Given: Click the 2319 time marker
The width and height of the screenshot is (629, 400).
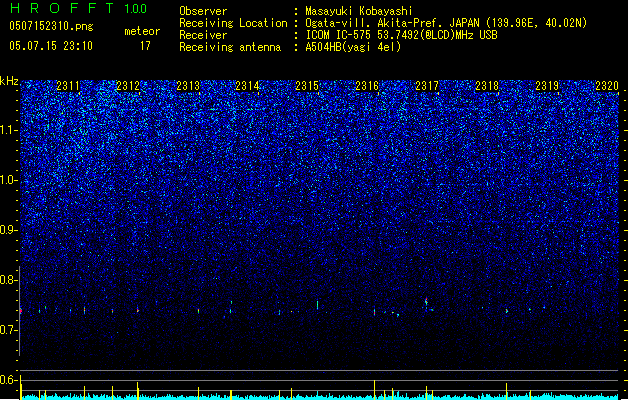Looking at the screenshot, I should [547, 86].
